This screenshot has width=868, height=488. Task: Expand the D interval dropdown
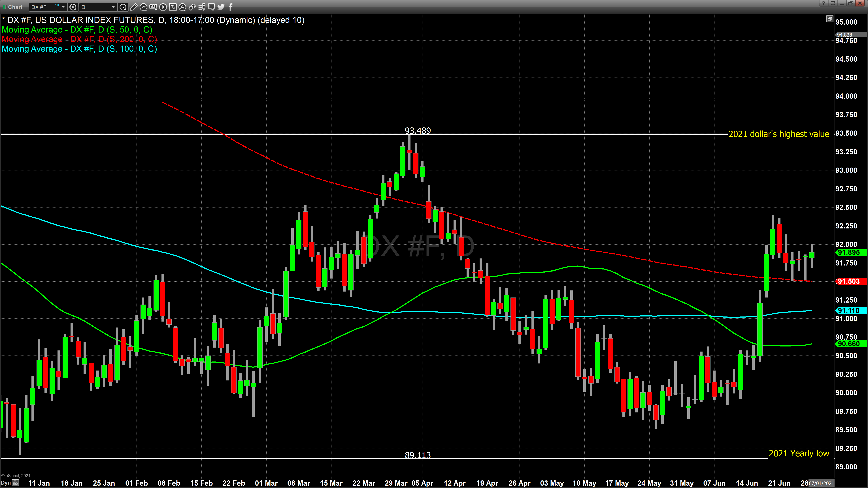pos(113,7)
